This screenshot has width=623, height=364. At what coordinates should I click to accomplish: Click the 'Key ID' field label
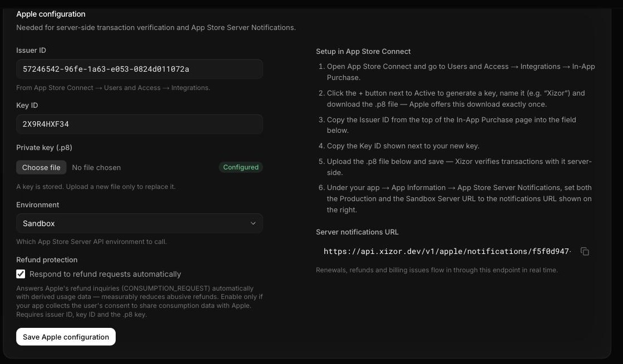tap(27, 105)
